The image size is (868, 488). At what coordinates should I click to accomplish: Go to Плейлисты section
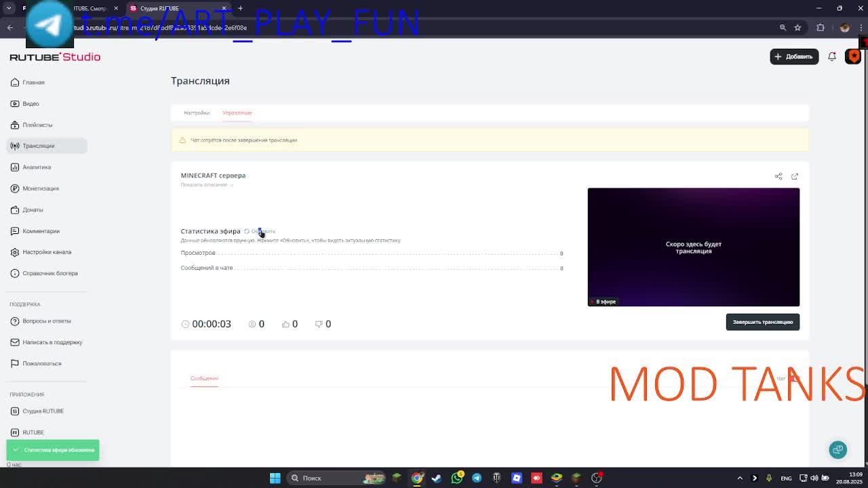(x=31, y=125)
